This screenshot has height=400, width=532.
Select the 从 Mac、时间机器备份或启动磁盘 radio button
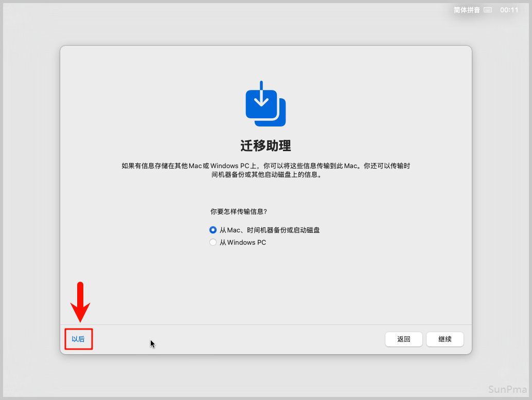pos(213,230)
